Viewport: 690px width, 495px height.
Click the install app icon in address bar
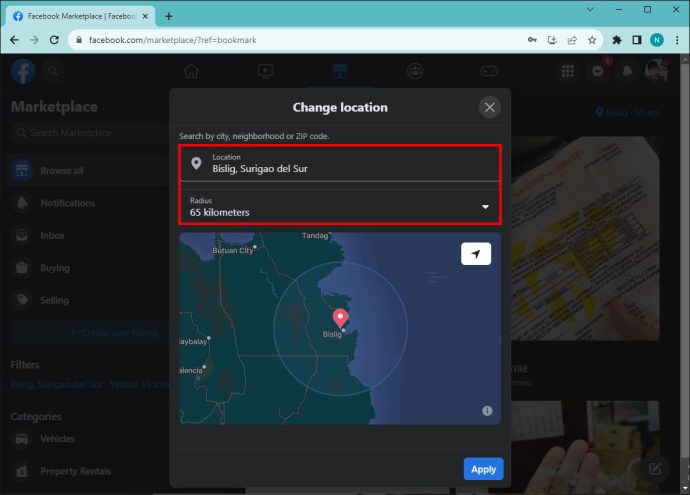coord(552,40)
